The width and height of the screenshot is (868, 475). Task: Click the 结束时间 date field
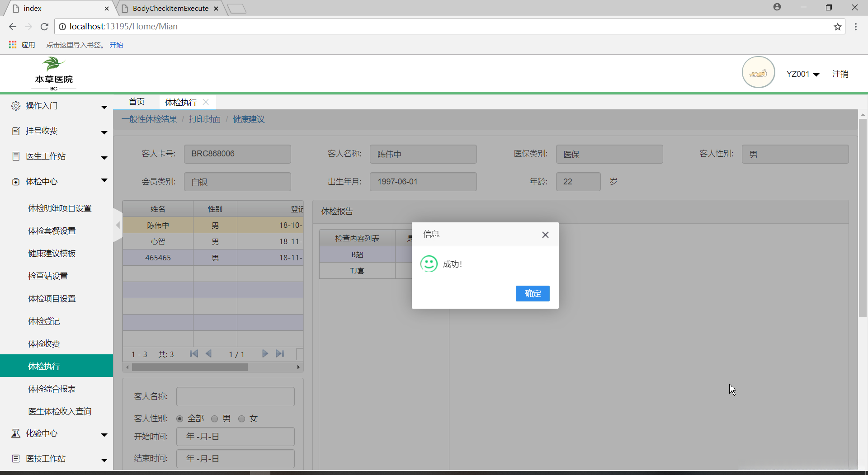pyautogui.click(x=236, y=459)
